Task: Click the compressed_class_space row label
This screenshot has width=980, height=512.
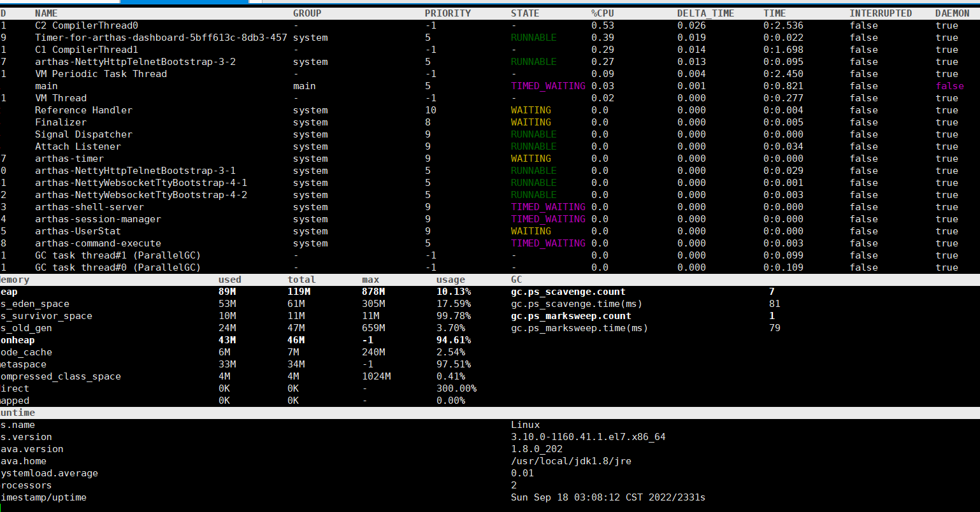Action: 61,376
